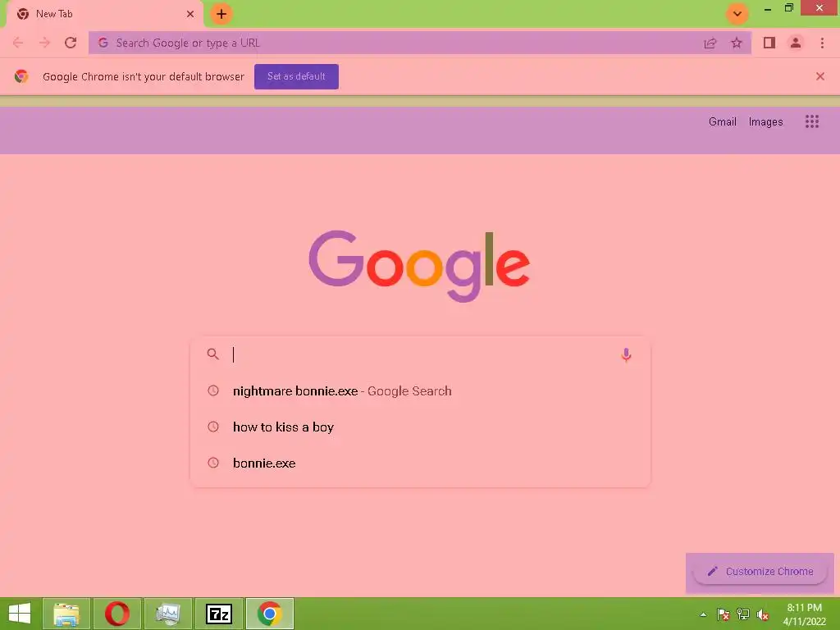
Task: Close the New Tab tab
Action: [x=190, y=14]
